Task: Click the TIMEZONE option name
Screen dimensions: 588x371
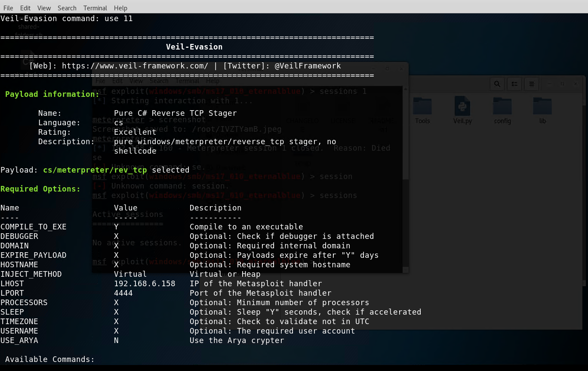Action: pos(19,322)
